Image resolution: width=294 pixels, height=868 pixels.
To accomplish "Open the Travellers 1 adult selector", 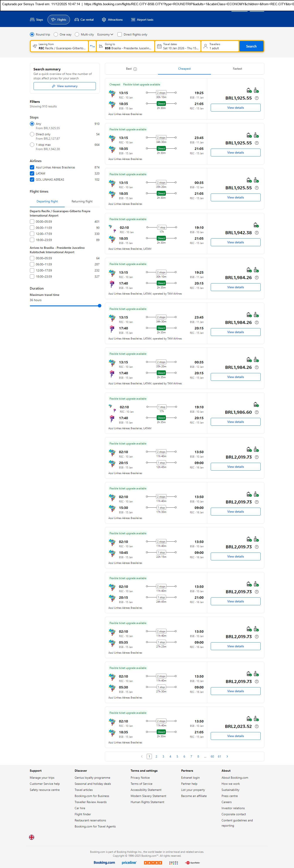I will coord(220,46).
